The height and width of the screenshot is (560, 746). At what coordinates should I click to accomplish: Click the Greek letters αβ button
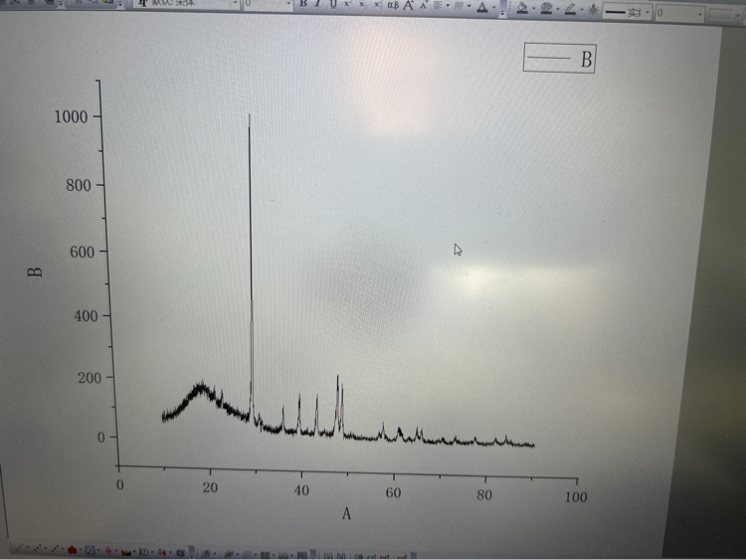click(x=393, y=5)
